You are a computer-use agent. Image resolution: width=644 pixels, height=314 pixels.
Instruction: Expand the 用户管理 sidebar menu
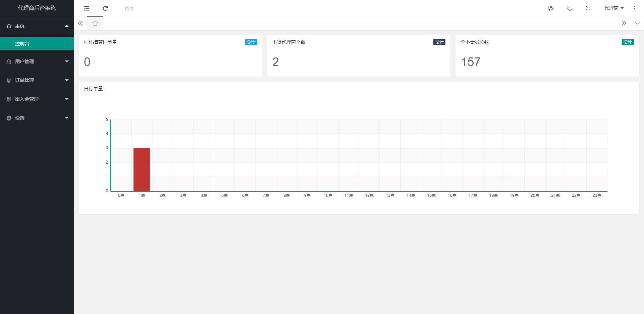tap(37, 61)
